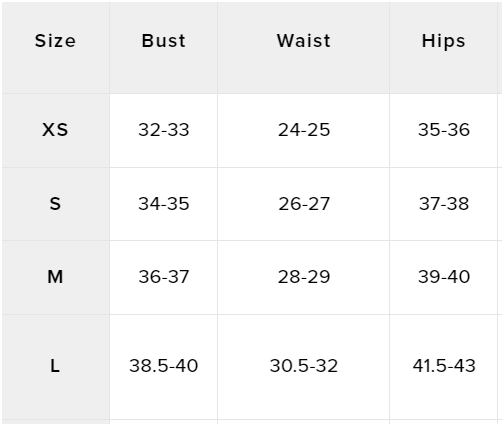Click the L hips value 41.5-43
The image size is (502, 424).
[x=444, y=366]
